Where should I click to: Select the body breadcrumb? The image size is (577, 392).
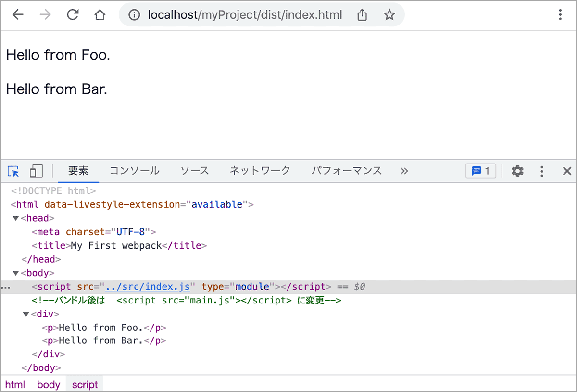(x=49, y=384)
